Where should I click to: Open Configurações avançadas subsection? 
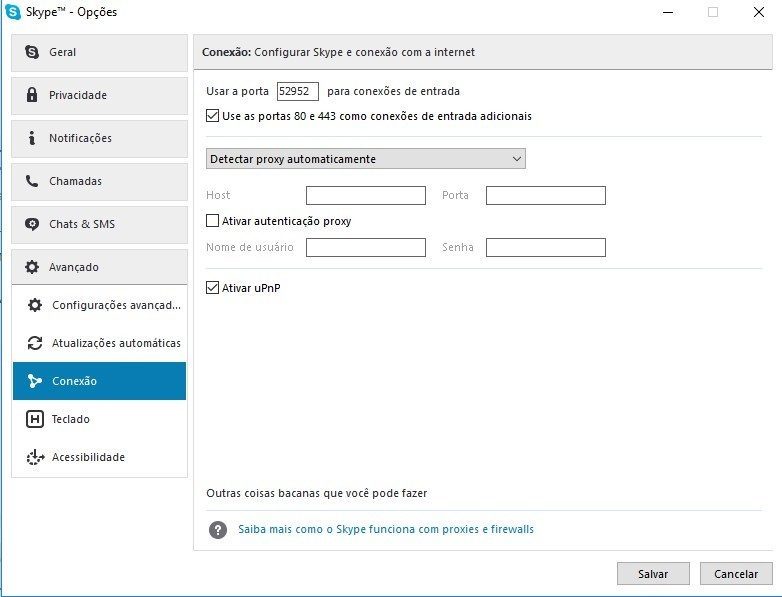click(x=100, y=305)
